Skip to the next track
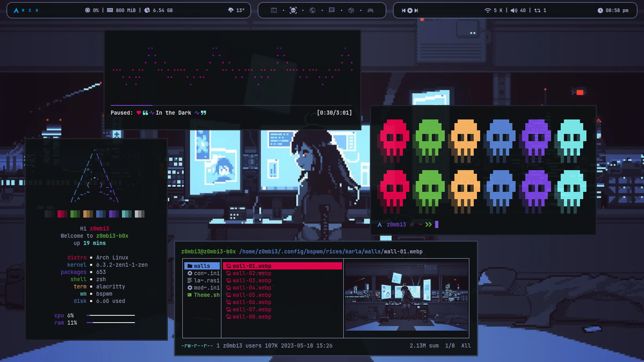 point(416,10)
